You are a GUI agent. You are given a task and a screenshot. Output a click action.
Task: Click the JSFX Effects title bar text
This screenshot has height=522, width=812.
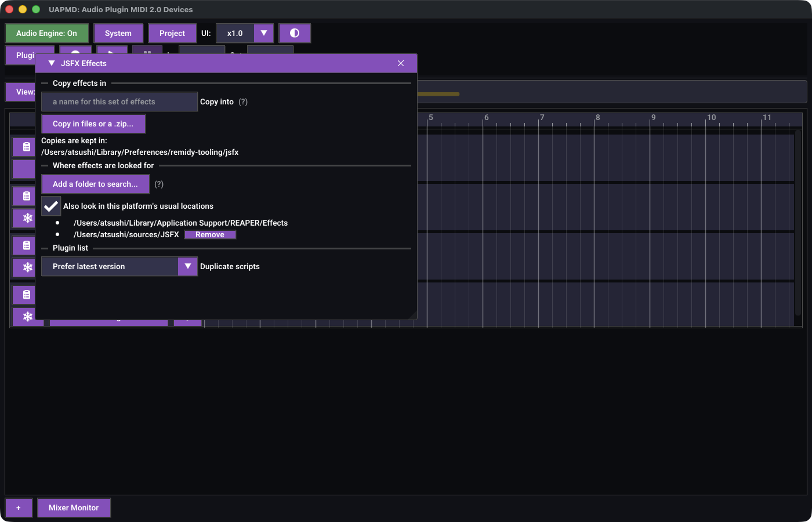[84, 63]
